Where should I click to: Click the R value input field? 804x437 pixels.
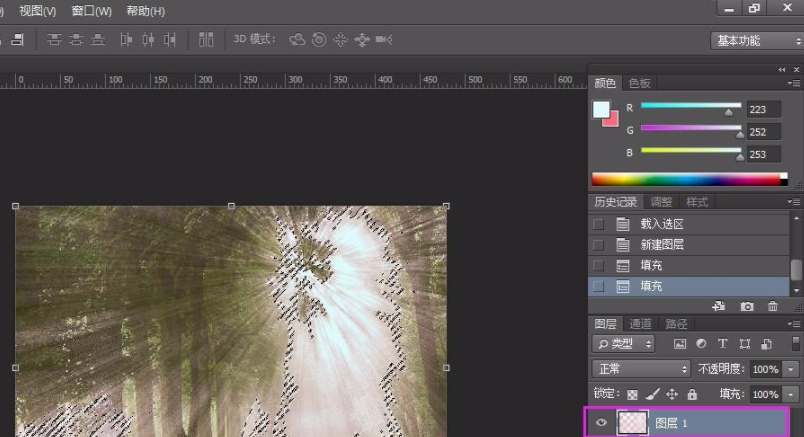point(764,108)
